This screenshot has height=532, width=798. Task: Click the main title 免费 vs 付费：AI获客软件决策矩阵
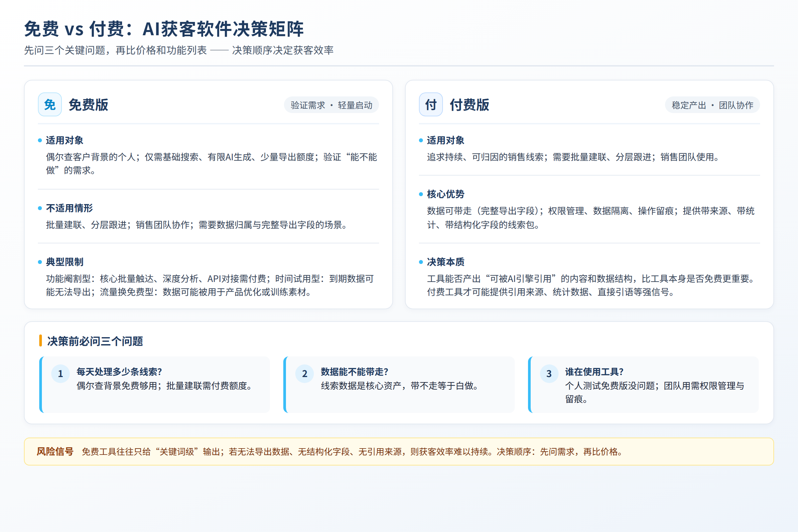(x=164, y=29)
